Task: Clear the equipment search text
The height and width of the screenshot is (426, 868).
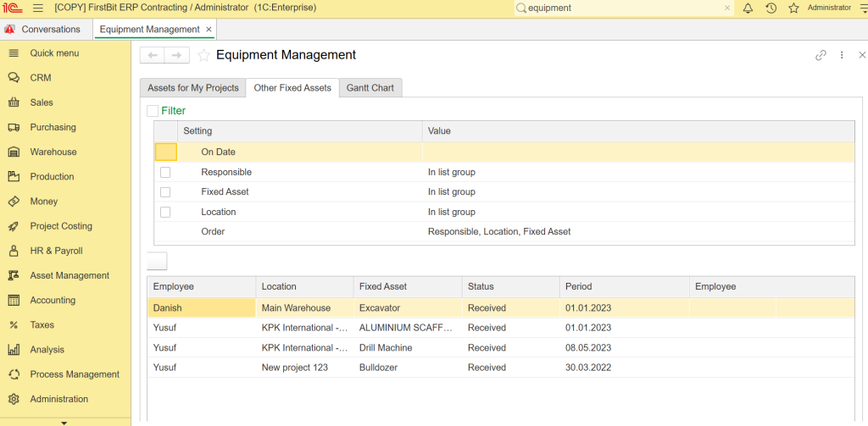Action: pyautogui.click(x=727, y=8)
